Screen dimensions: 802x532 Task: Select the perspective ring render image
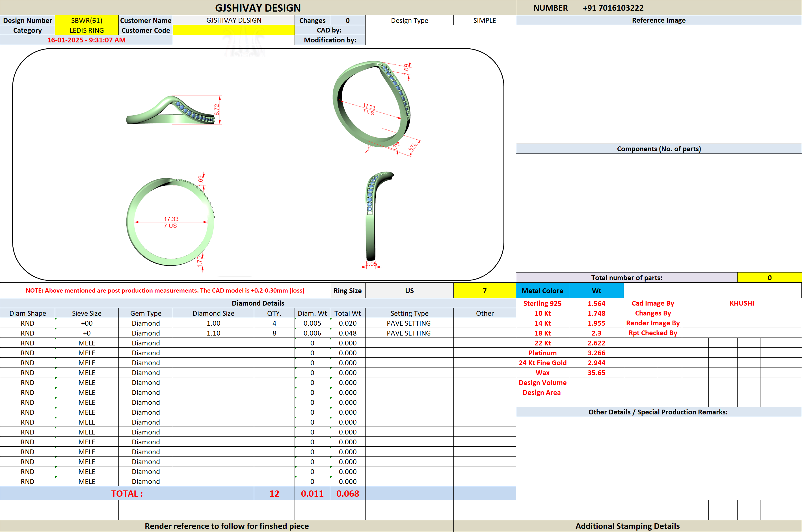click(x=377, y=108)
